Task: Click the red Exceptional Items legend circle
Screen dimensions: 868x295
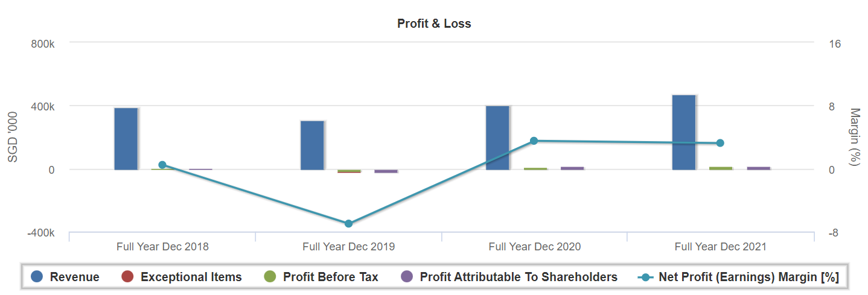Action: tap(127, 277)
